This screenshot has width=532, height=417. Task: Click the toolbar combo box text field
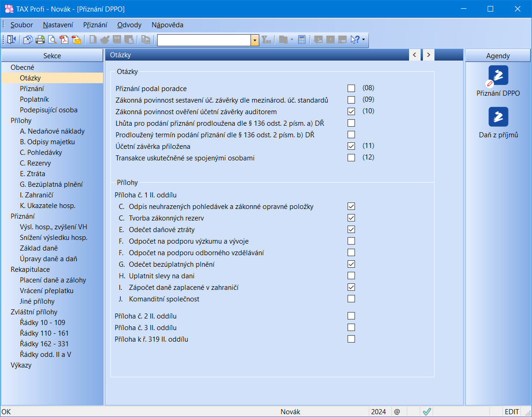click(204, 40)
